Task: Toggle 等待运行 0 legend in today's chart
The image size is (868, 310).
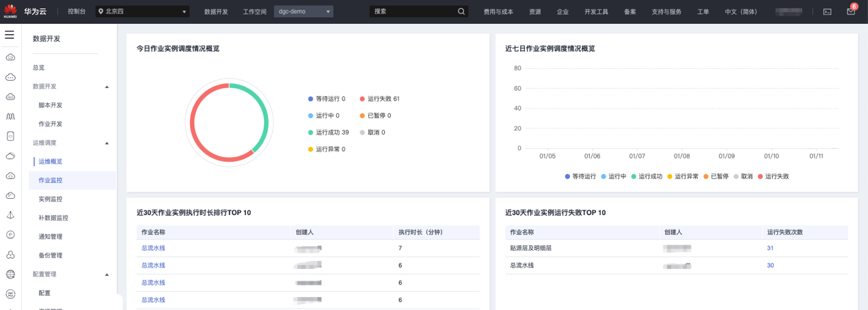Action: point(327,99)
